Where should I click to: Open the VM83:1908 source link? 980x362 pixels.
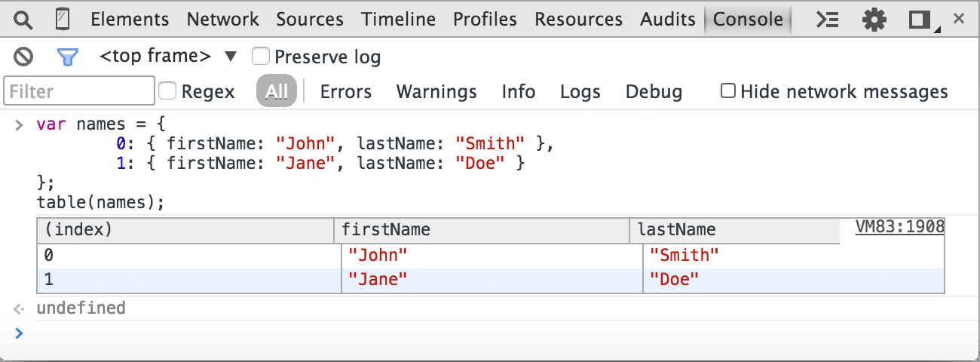click(899, 227)
